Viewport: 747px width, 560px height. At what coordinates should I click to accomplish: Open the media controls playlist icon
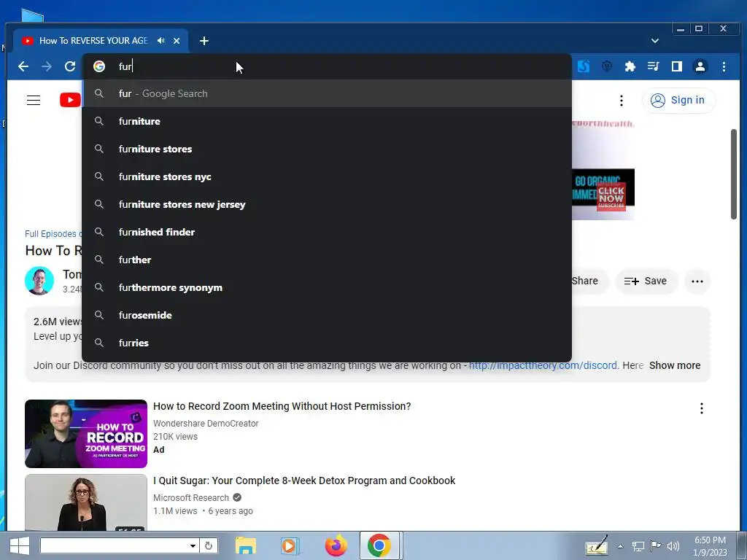coord(653,66)
